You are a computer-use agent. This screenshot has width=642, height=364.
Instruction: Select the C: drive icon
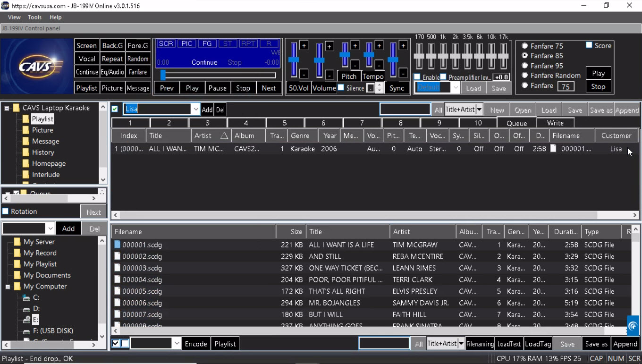[x=26, y=297]
